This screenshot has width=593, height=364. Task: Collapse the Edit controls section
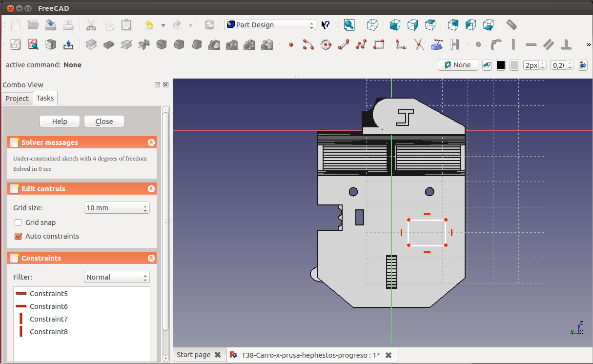point(151,189)
